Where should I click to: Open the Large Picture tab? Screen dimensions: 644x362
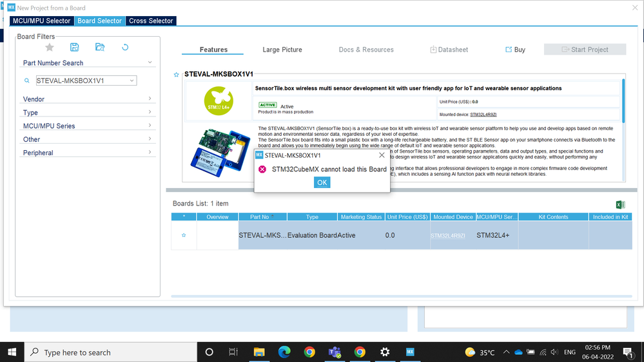[282, 50]
